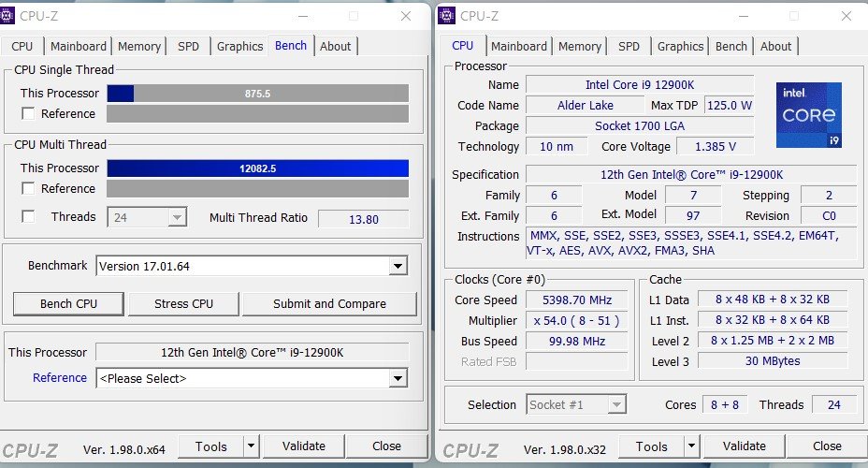The width and height of the screenshot is (868, 468).
Task: Open Mainboard tab in right window
Action: pyautogui.click(x=519, y=46)
